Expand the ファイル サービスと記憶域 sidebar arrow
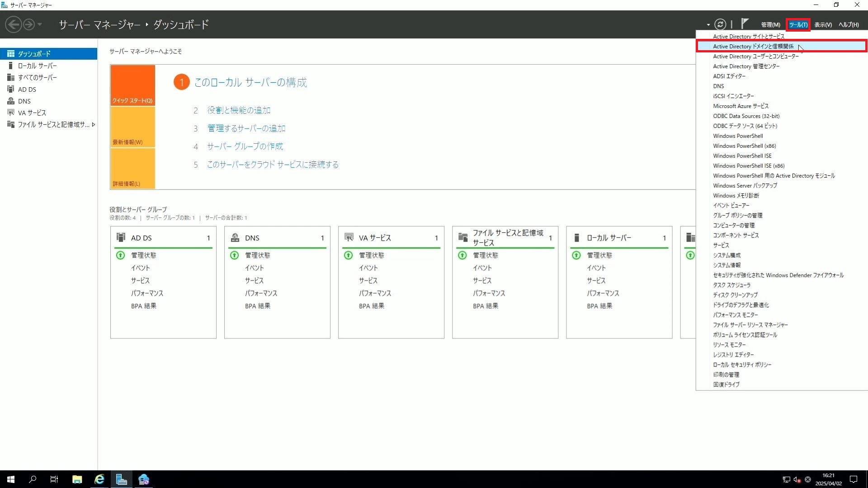868x488 pixels. click(93, 124)
